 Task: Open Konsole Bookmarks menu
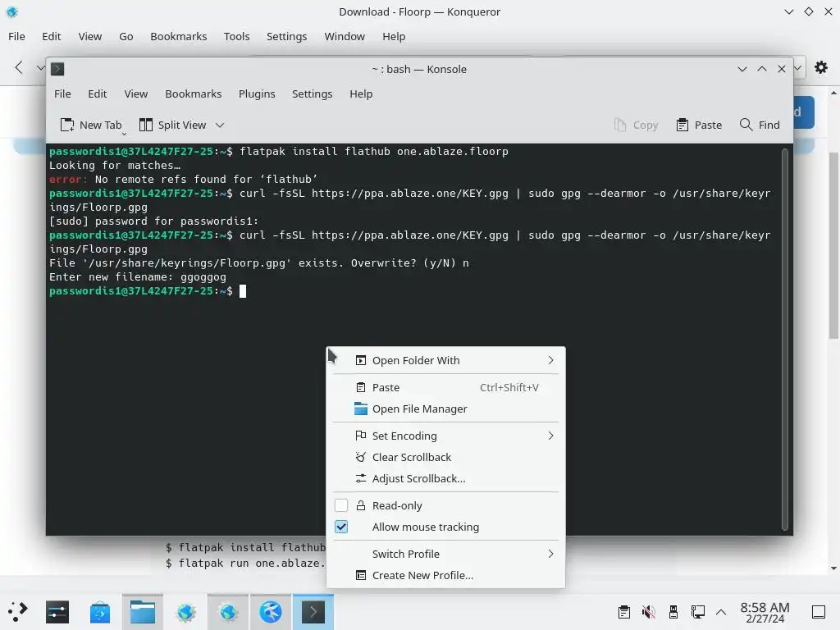coord(194,94)
